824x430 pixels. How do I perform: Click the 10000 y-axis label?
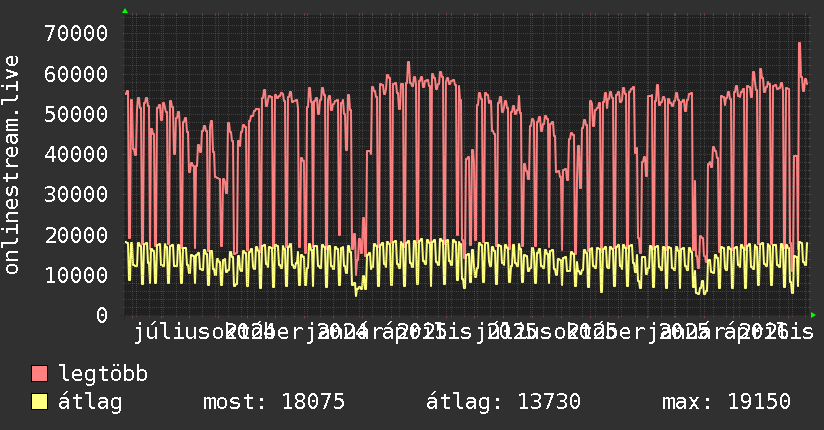76,275
